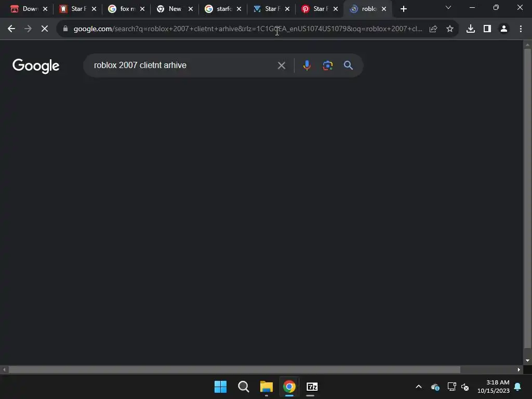
Task: Select the address bar URL
Action: pos(248,29)
